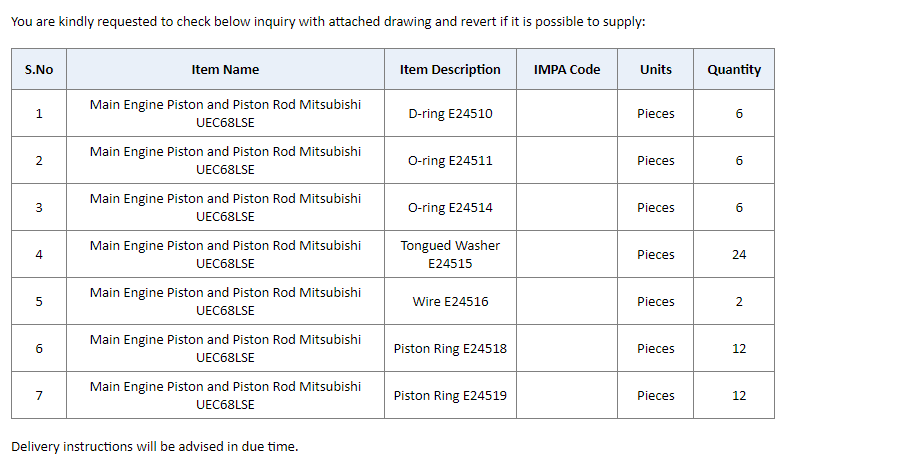This screenshot has width=919, height=462.
Task: Click the Units column header
Action: 655,69
